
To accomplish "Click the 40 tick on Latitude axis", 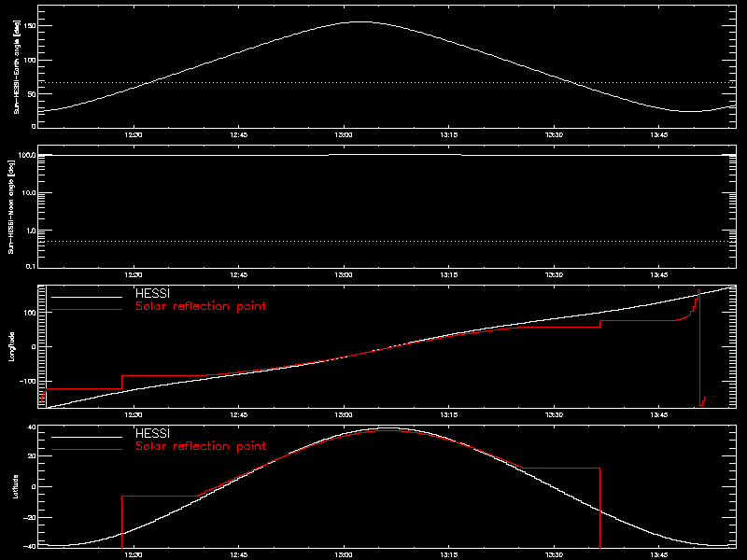I will point(32,427).
